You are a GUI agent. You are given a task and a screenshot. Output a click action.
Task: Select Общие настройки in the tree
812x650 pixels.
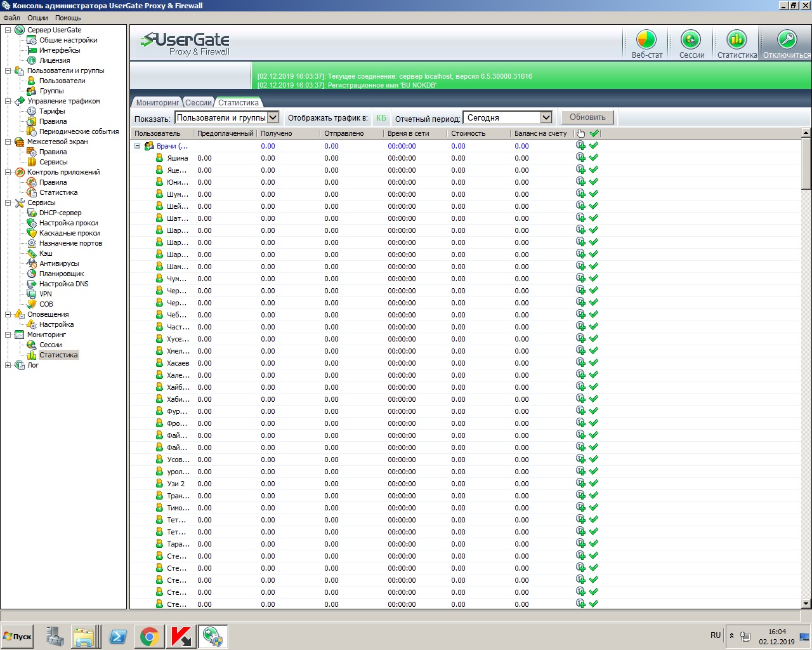click(x=68, y=40)
